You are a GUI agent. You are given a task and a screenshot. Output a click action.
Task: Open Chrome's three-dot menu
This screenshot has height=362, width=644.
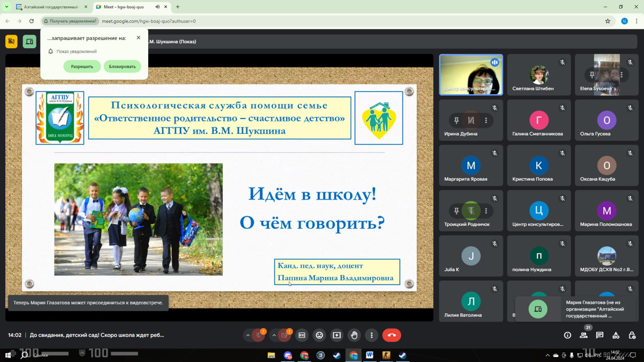pyautogui.click(x=636, y=21)
